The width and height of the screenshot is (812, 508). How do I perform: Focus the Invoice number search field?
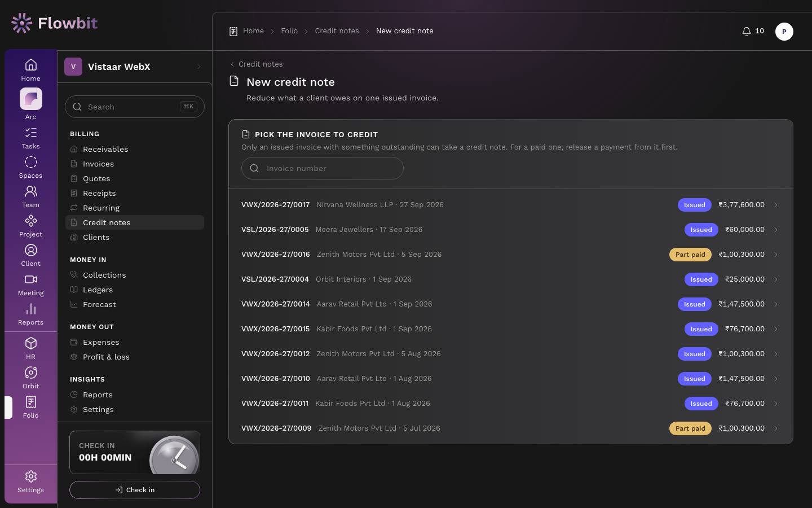pyautogui.click(x=323, y=168)
